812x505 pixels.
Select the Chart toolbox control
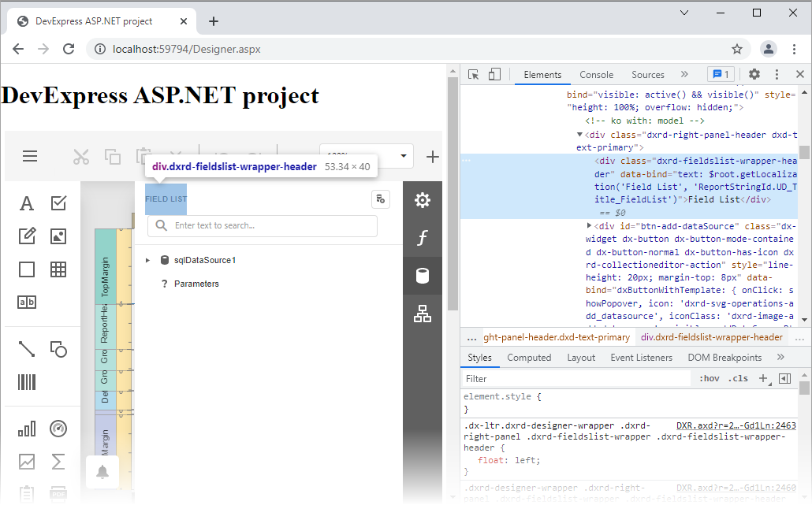(27, 429)
